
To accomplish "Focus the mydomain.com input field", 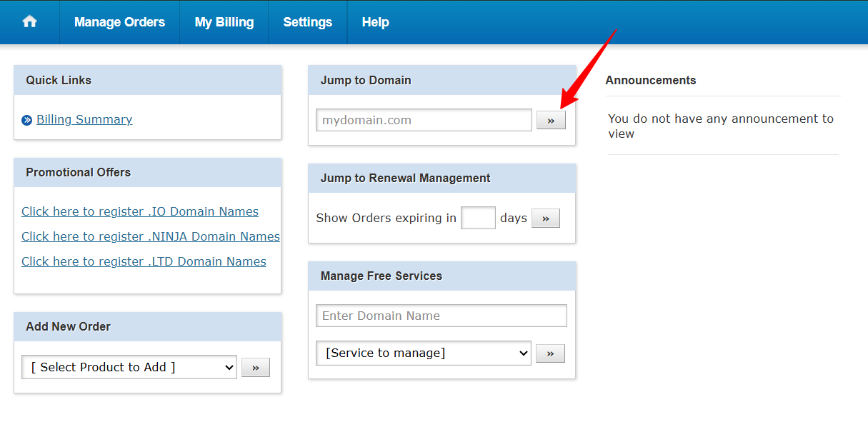I will pyautogui.click(x=424, y=120).
